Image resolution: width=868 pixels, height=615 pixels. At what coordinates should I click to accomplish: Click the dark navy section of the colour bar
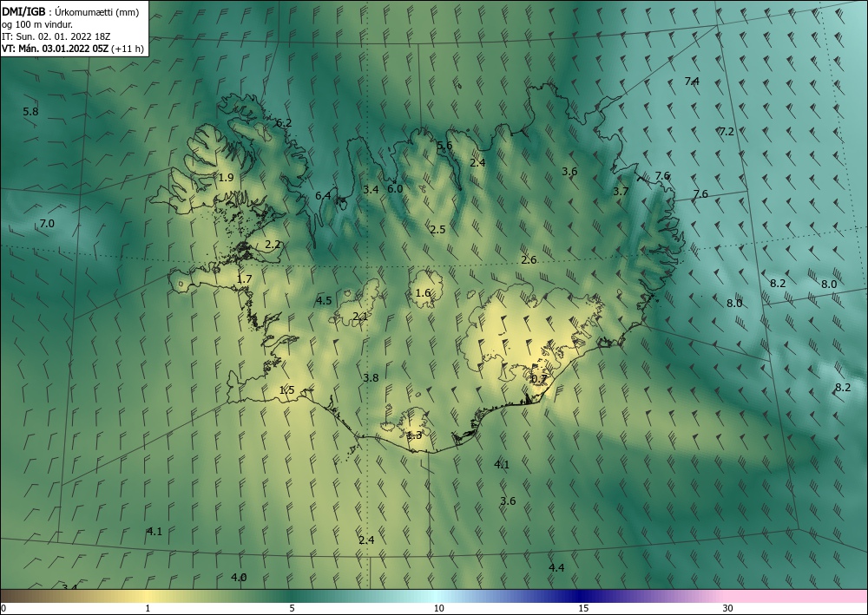tap(582, 596)
